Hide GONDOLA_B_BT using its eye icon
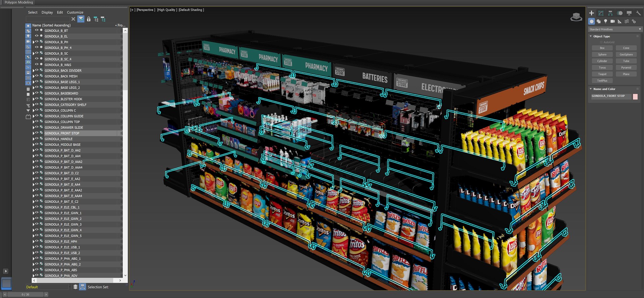Screen dimensions: 644x298 [37, 30]
